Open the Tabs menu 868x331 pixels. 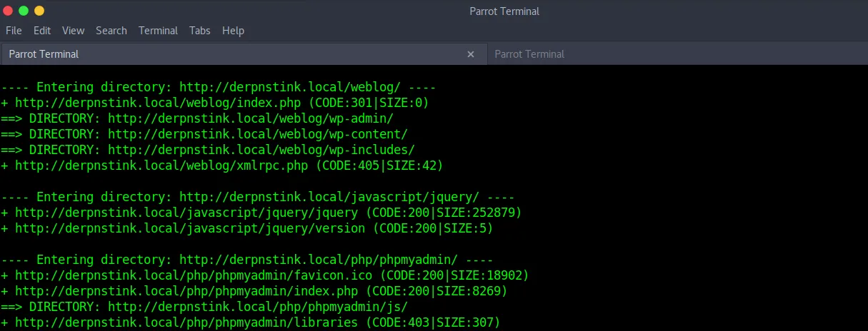click(200, 31)
